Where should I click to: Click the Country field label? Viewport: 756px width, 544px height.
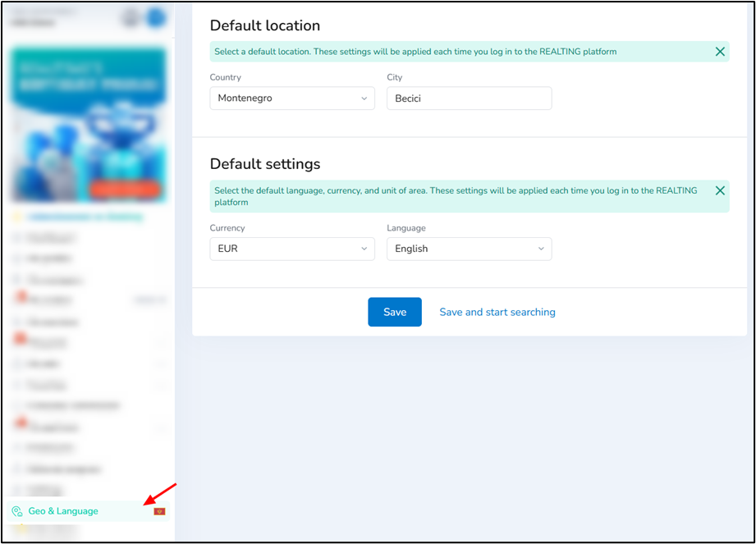[225, 77]
